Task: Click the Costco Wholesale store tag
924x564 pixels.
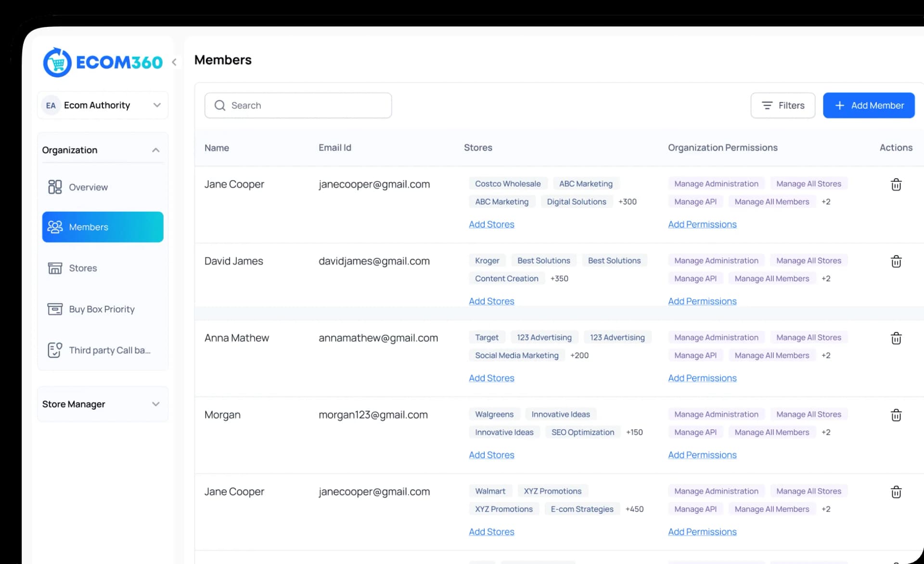Action: [508, 183]
